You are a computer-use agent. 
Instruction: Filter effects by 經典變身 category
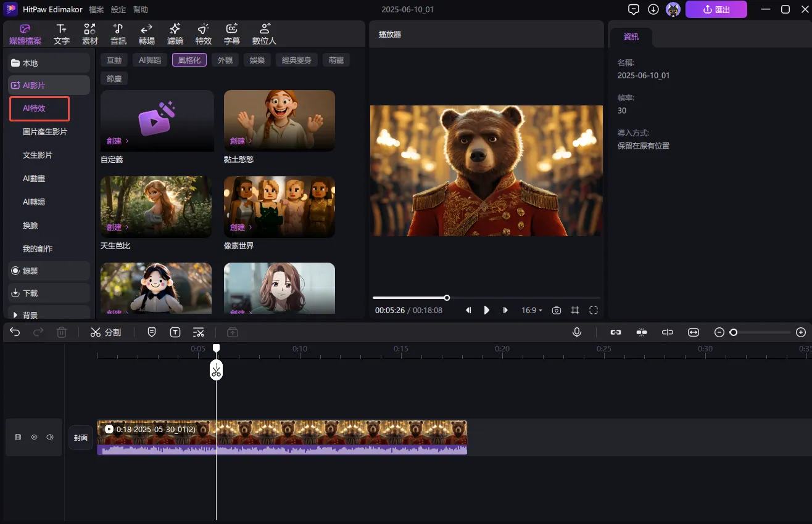point(297,60)
